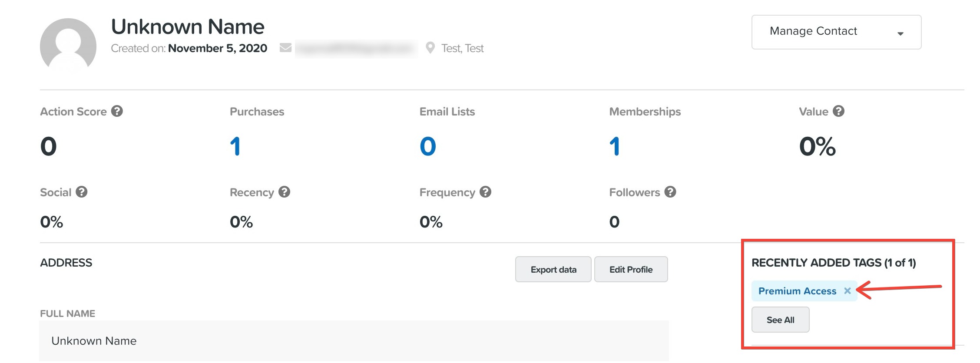Click the Value help question mark icon

pos(838,111)
